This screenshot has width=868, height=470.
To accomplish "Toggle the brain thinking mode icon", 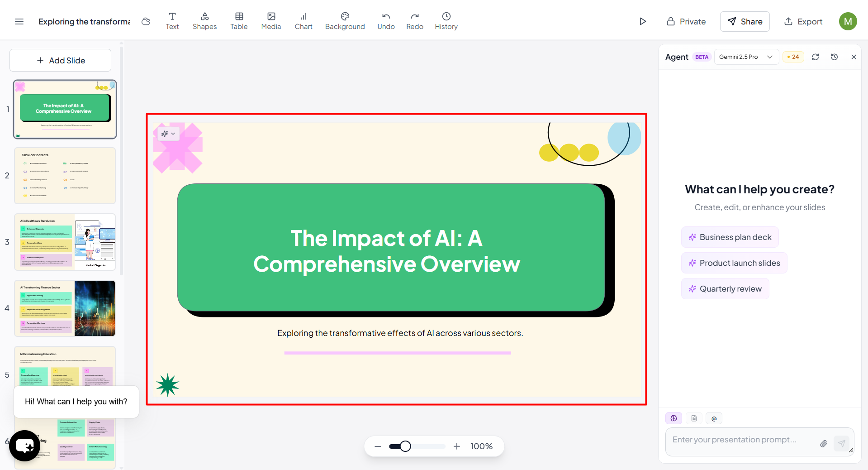I will click(x=674, y=418).
